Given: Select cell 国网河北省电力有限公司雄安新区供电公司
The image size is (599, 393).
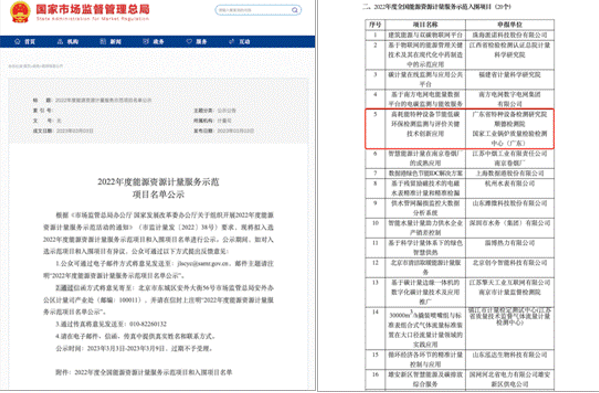Looking at the screenshot, I should [x=510, y=379].
